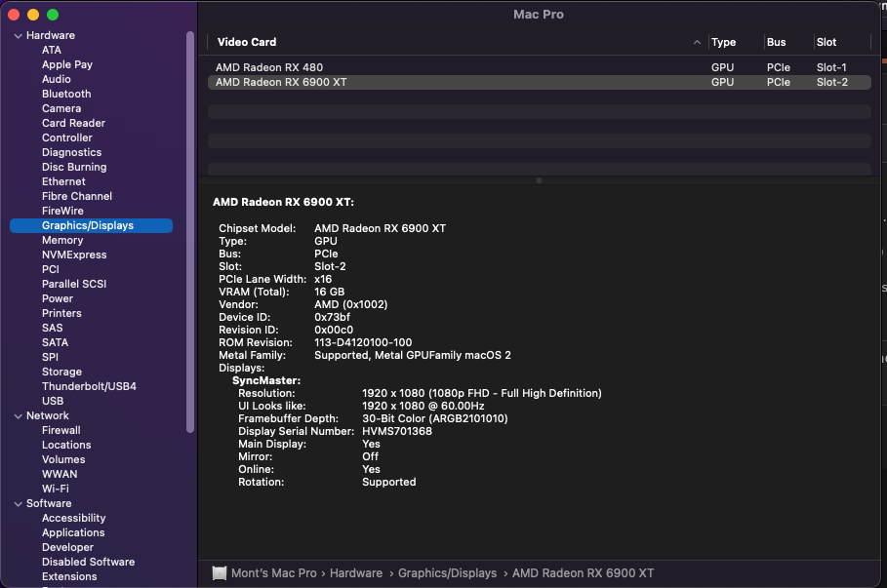Select Diagnostics in sidebar
The width and height of the screenshot is (887, 588).
[71, 153]
